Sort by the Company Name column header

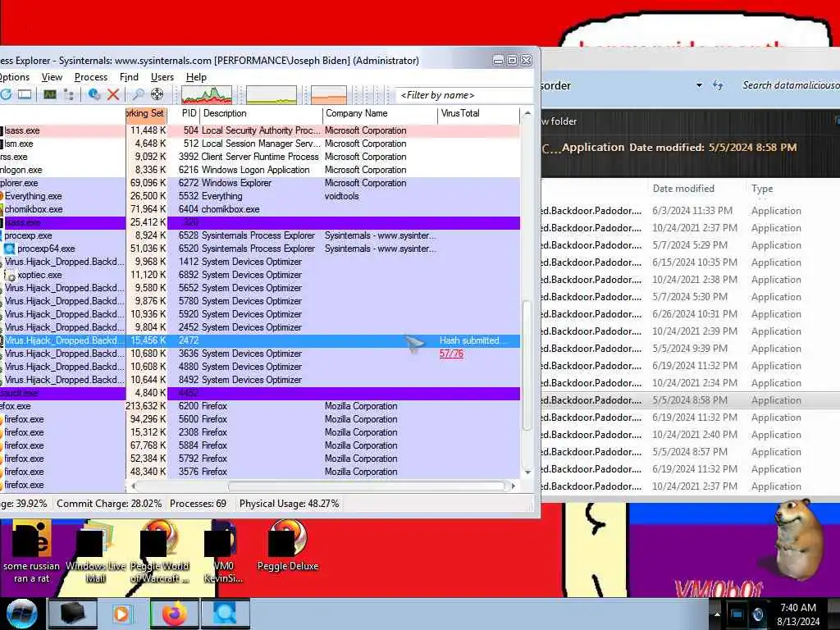[x=380, y=113]
